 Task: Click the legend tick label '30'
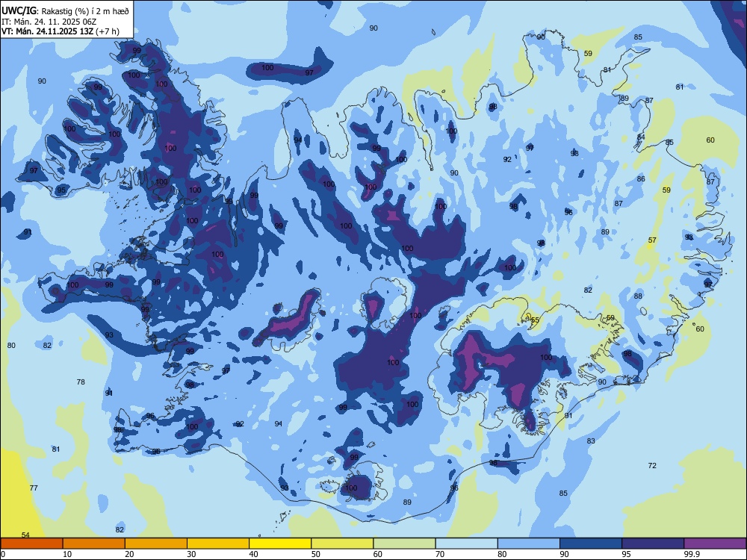click(191, 554)
